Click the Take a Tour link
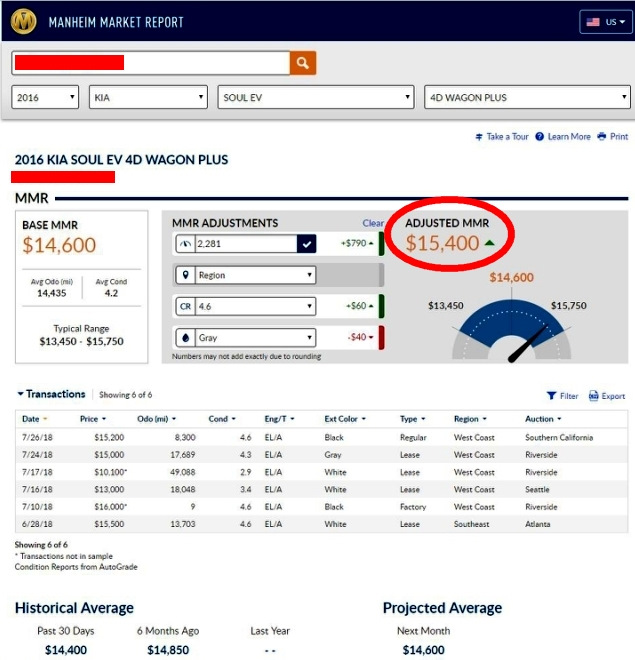The width and height of the screenshot is (635, 660). coord(507,136)
